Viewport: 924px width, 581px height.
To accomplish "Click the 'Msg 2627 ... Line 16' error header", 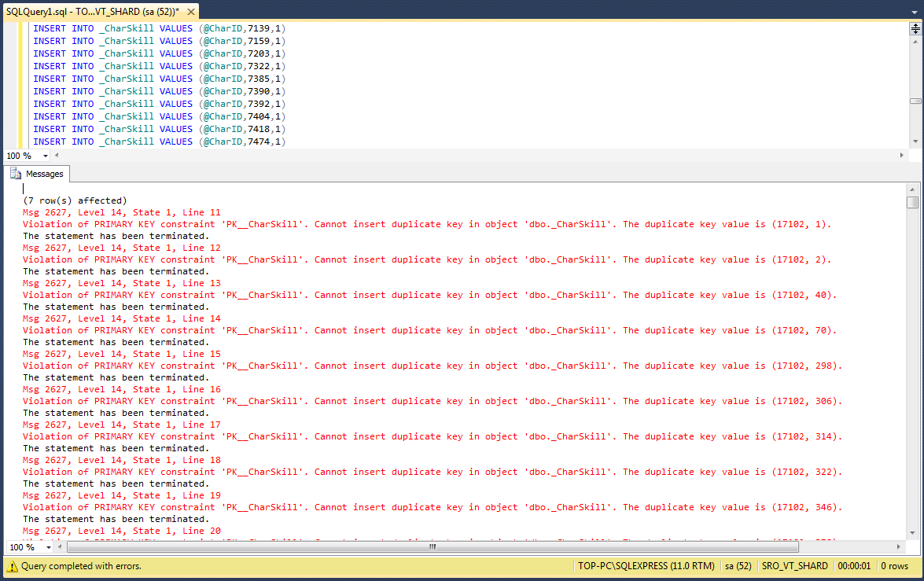I will pos(121,389).
